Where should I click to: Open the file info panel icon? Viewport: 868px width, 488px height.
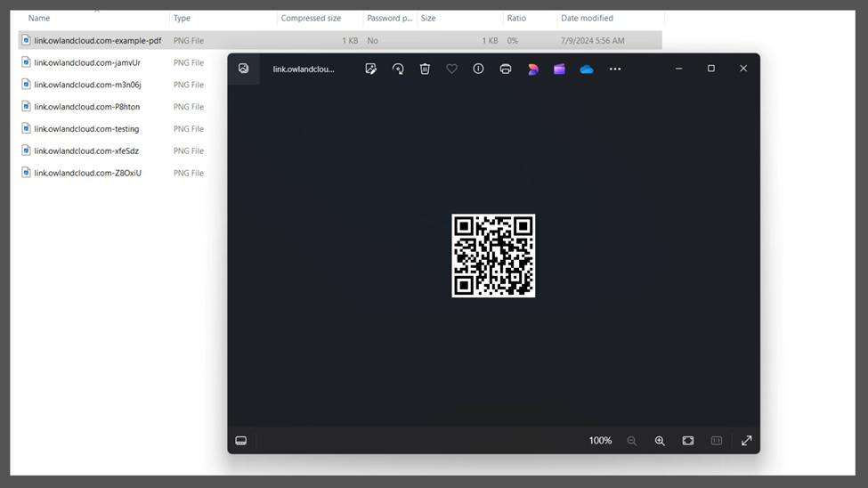point(478,69)
